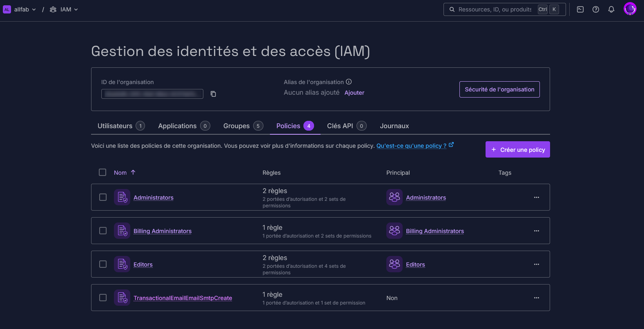
Task: Click the '1 portée d'autorisation et 2 sets de permissions' text
Action: [317, 236]
